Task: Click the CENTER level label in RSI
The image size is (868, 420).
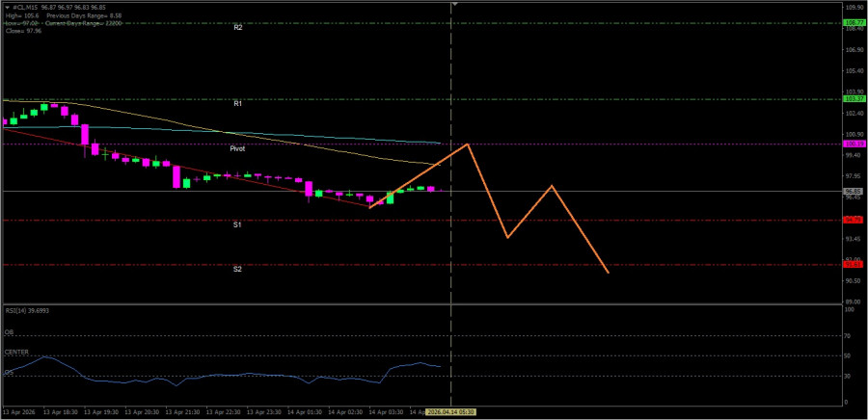Action: pos(16,352)
